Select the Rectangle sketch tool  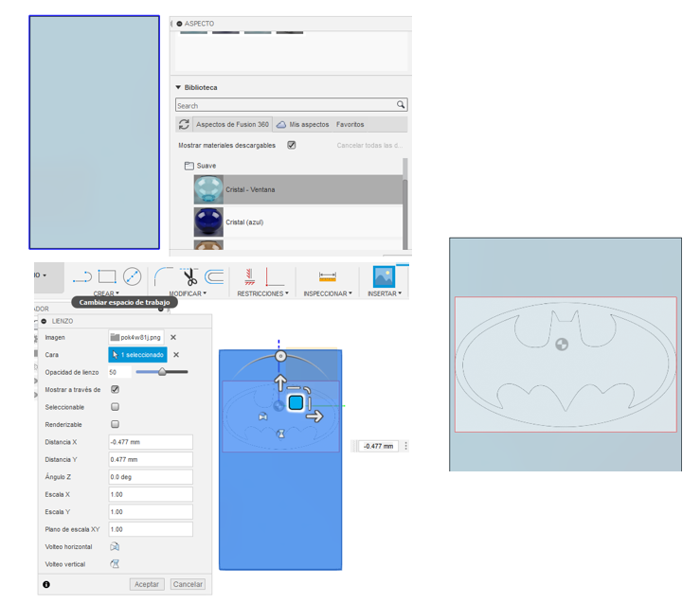(107, 277)
